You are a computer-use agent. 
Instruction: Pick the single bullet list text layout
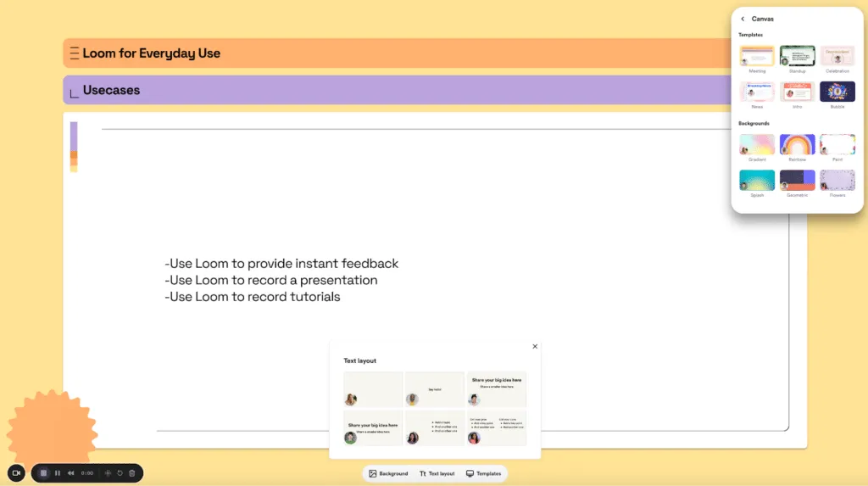point(435,427)
